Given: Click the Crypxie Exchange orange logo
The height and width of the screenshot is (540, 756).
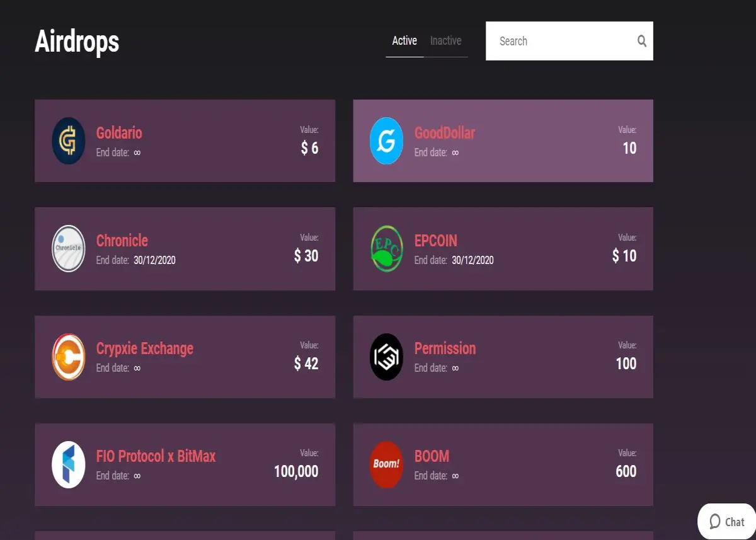Looking at the screenshot, I should pyautogui.click(x=68, y=357).
